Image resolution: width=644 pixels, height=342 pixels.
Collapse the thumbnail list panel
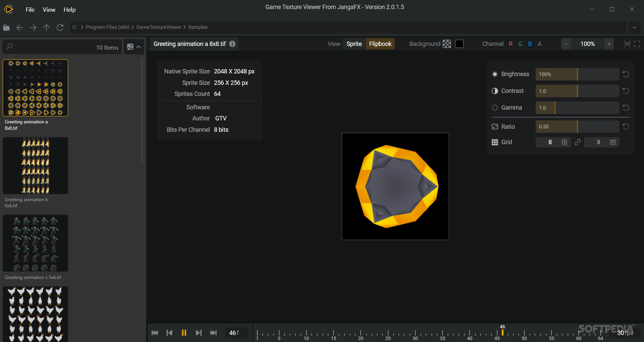139,47
